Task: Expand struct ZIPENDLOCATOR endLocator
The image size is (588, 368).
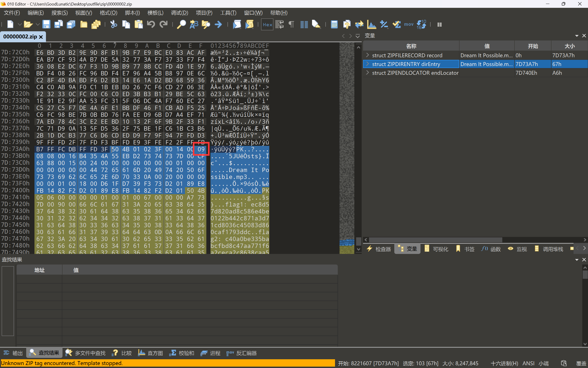Action: click(368, 73)
